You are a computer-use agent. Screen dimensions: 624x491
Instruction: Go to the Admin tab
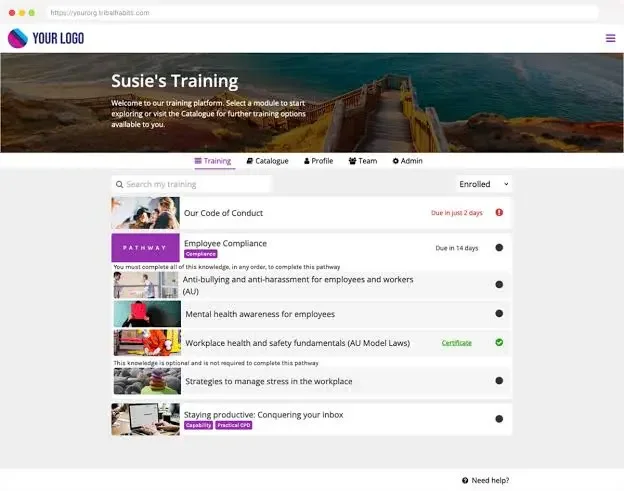pyautogui.click(x=408, y=161)
